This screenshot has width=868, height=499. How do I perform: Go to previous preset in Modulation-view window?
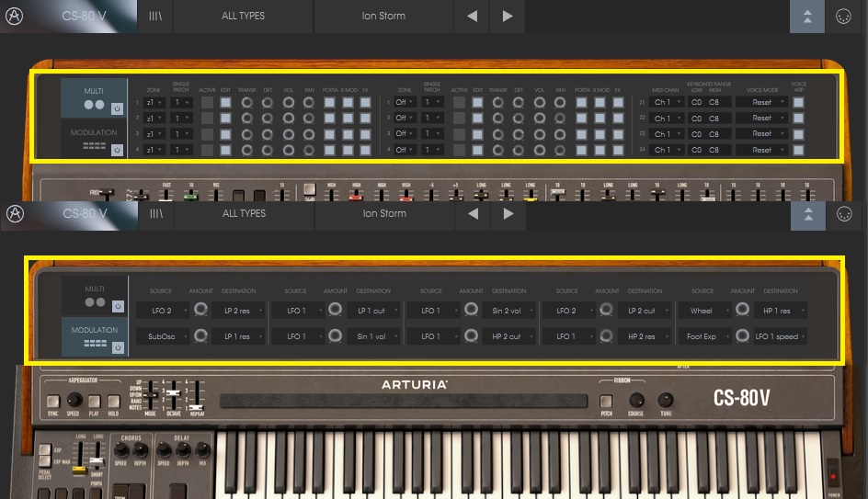(x=474, y=213)
